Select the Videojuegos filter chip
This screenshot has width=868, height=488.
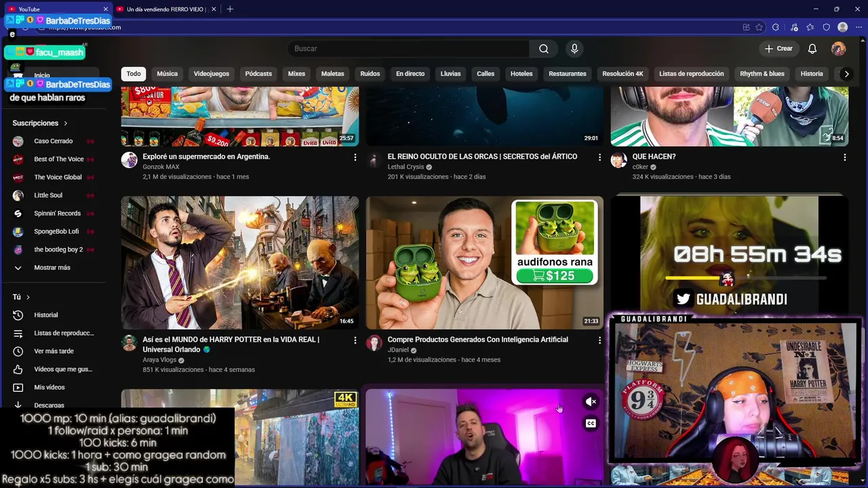click(x=212, y=74)
